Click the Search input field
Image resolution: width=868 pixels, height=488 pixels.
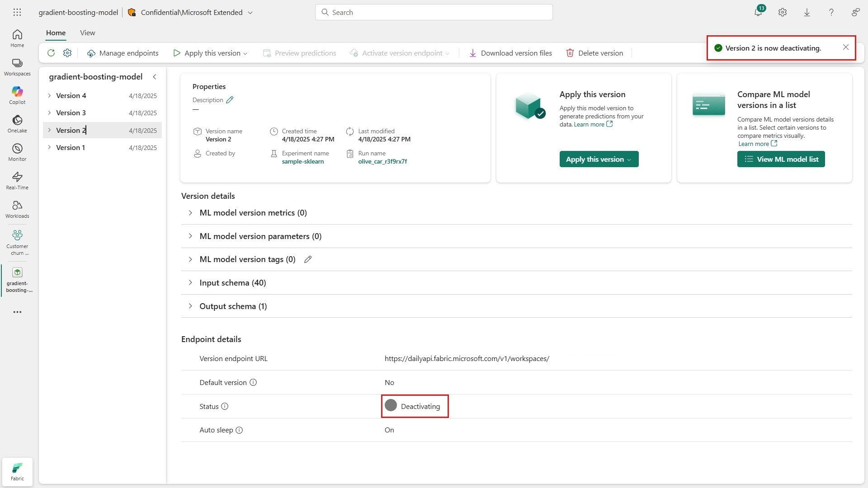coord(434,12)
